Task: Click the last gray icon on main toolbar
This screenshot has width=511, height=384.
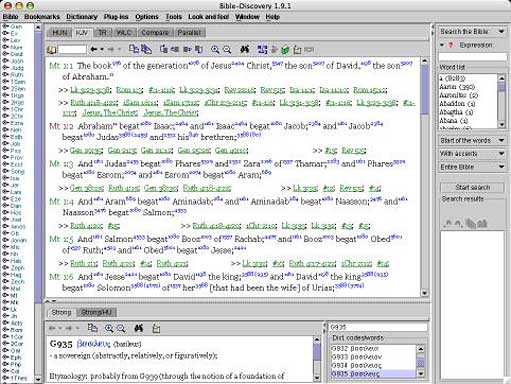Action: pos(309,49)
